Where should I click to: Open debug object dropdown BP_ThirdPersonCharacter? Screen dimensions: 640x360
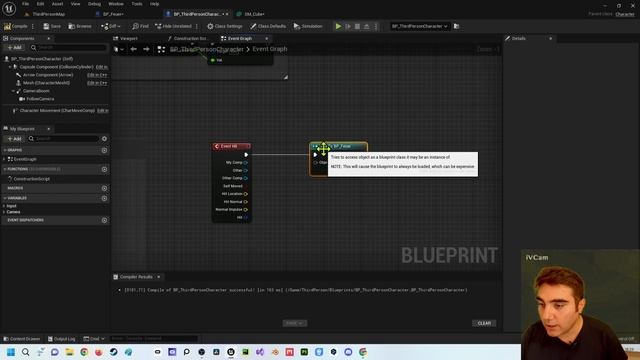pos(420,26)
